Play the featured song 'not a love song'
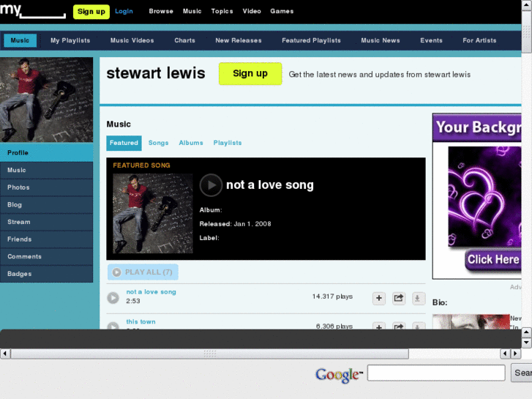The image size is (532, 399). tap(211, 185)
